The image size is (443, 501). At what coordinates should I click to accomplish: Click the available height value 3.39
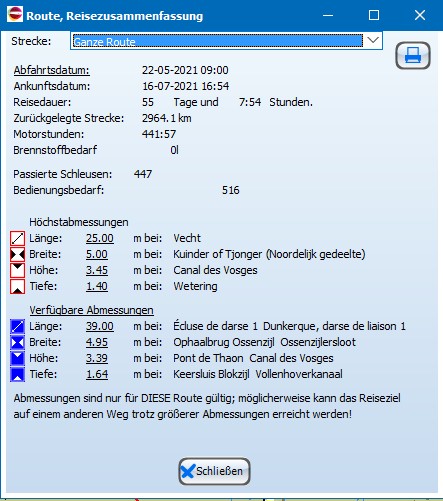(x=97, y=358)
